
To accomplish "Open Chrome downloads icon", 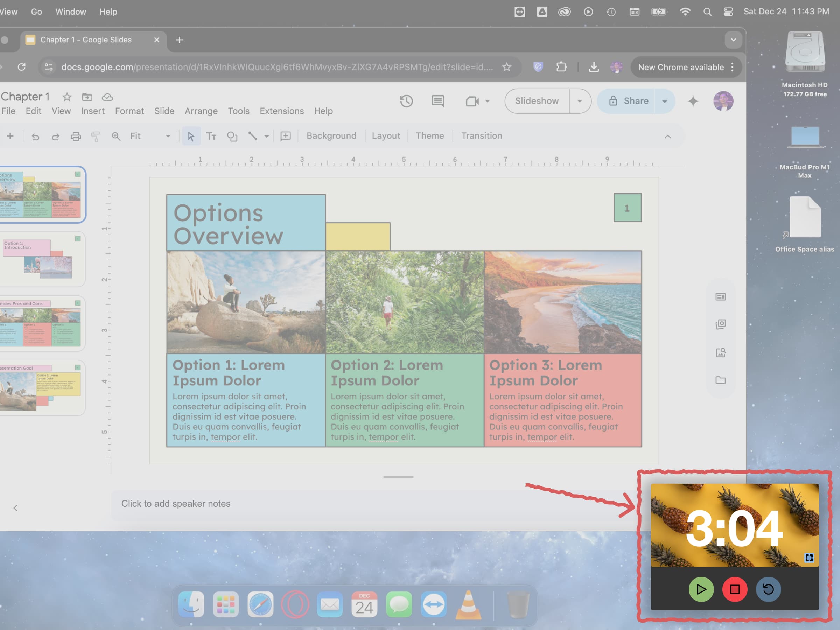I will tap(594, 67).
